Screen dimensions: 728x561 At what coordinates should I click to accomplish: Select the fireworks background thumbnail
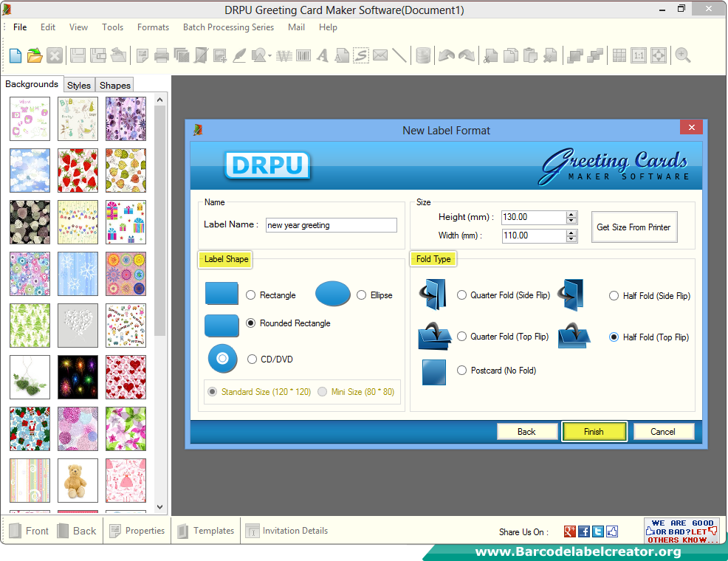click(x=78, y=376)
